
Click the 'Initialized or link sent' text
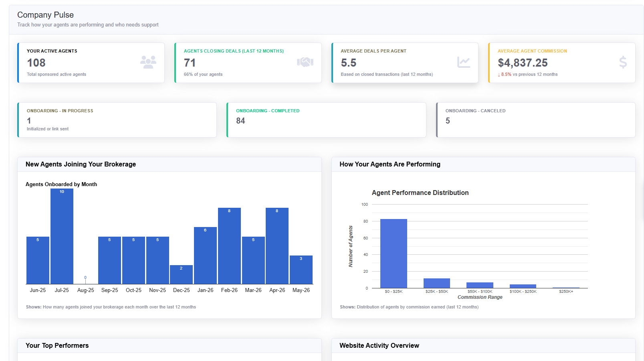48,129
